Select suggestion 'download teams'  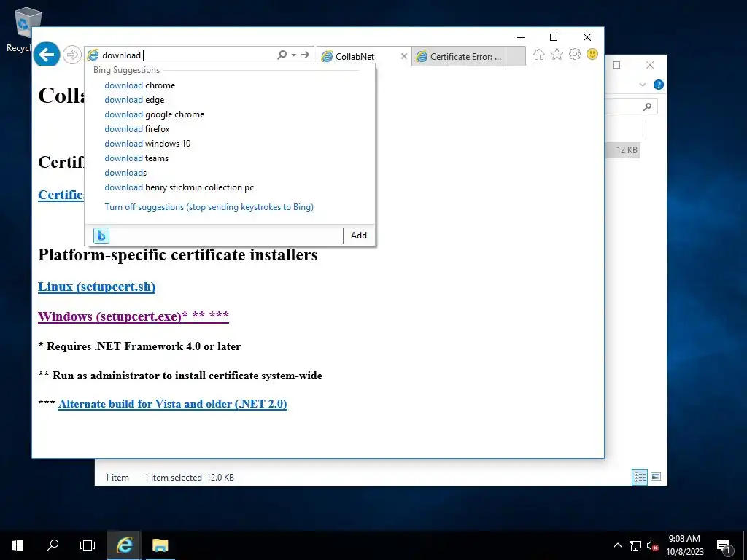tap(136, 158)
